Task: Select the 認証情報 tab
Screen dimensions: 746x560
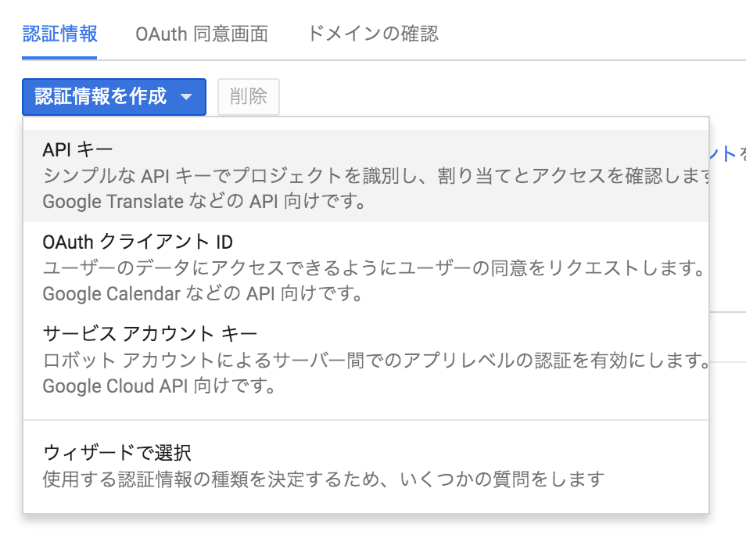Action: pos(60,34)
